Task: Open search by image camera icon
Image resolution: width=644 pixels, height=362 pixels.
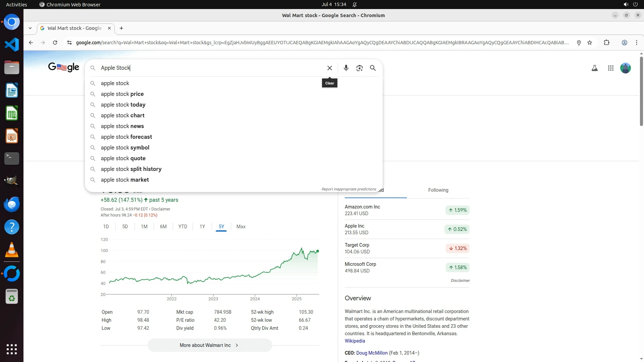Action: pyautogui.click(x=359, y=68)
